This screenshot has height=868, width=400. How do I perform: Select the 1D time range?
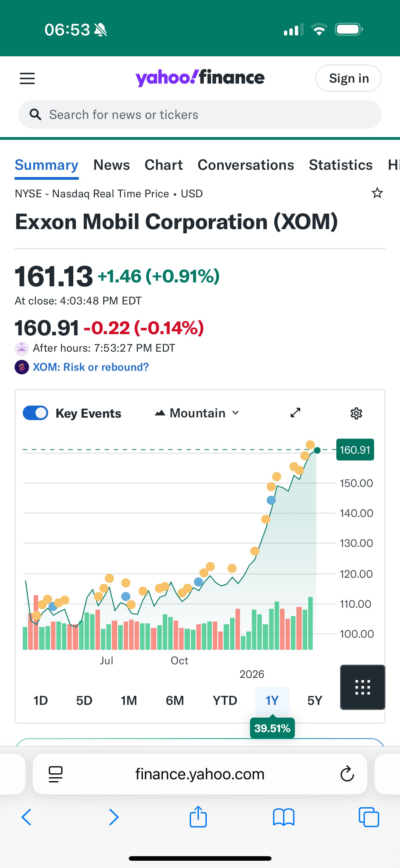(x=41, y=701)
